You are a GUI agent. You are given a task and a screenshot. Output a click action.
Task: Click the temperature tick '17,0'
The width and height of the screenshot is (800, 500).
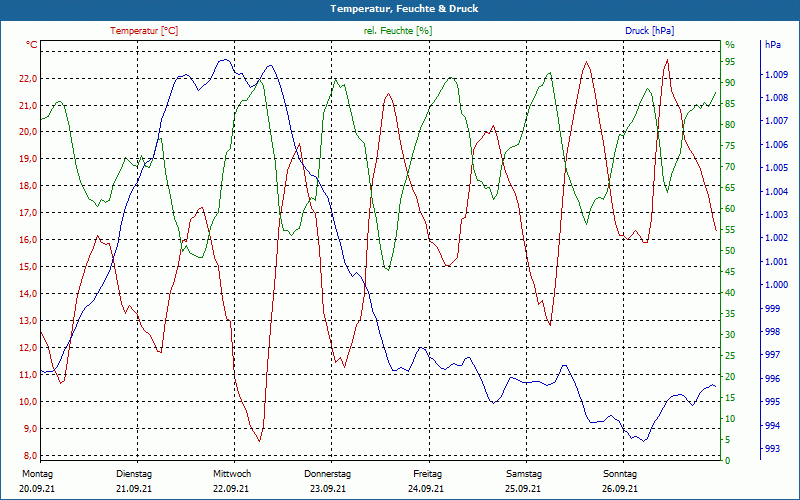tap(29, 213)
